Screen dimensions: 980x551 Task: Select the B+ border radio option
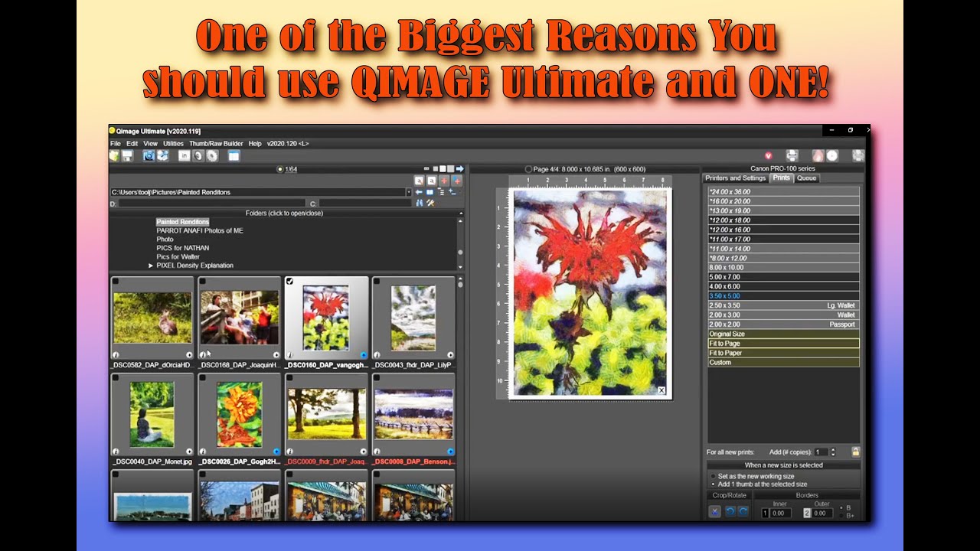pyautogui.click(x=847, y=516)
